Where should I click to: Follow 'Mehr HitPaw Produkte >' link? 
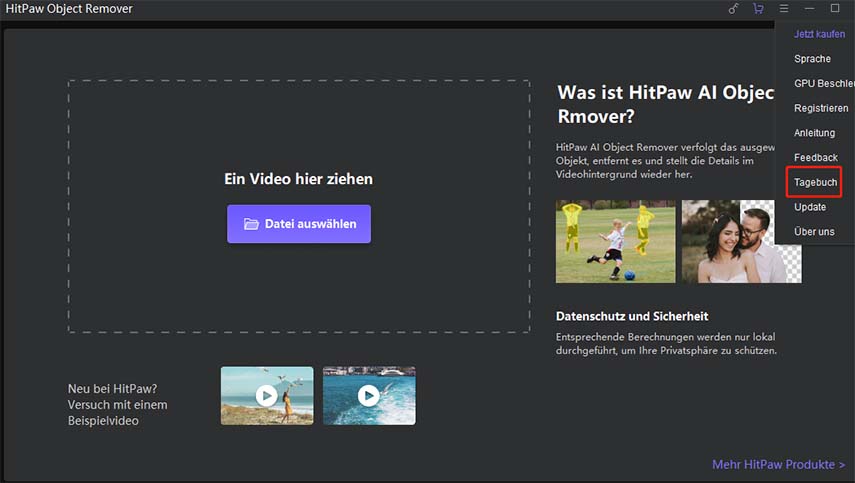coord(779,464)
